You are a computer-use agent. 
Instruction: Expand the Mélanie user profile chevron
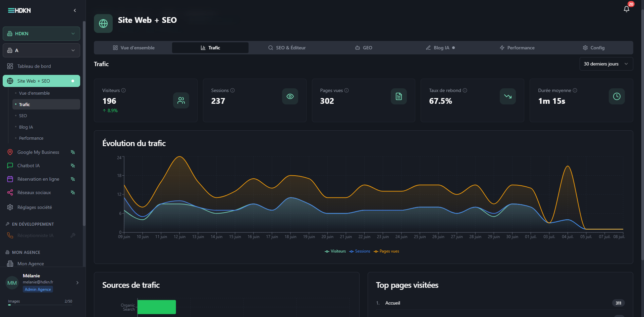pos(77,283)
